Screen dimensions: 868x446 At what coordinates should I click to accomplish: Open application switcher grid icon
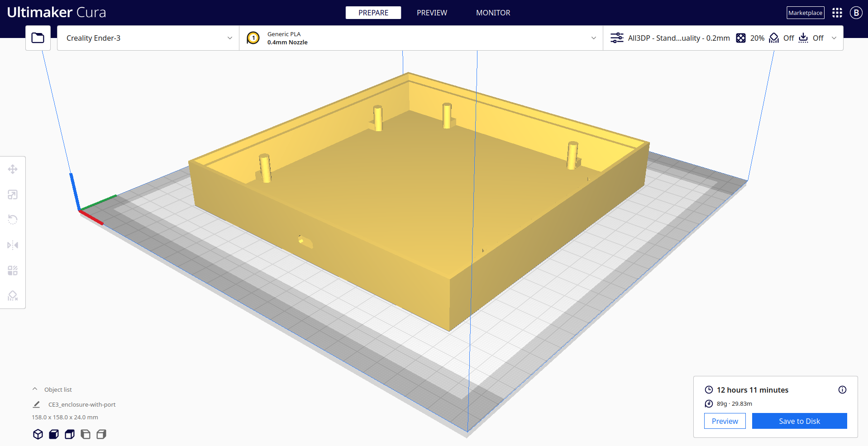[x=837, y=13]
